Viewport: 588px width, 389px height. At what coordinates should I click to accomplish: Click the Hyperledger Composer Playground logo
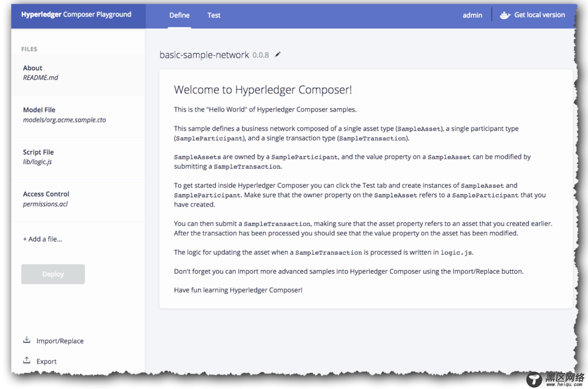pyautogui.click(x=76, y=14)
